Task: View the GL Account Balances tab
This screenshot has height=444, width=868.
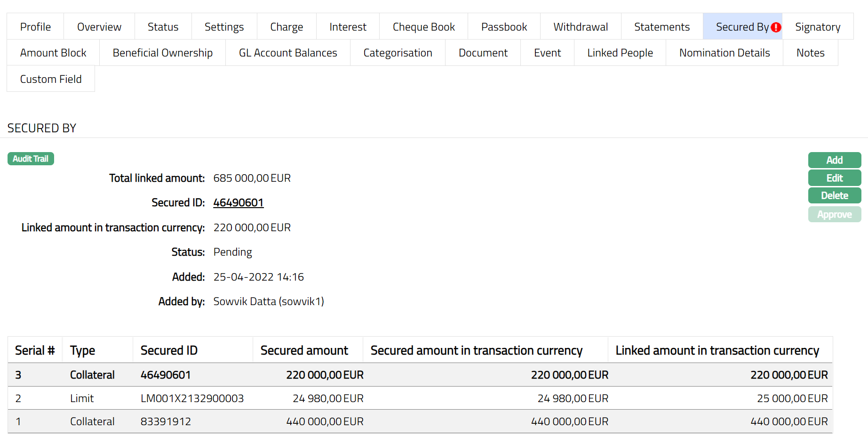Action: point(288,53)
